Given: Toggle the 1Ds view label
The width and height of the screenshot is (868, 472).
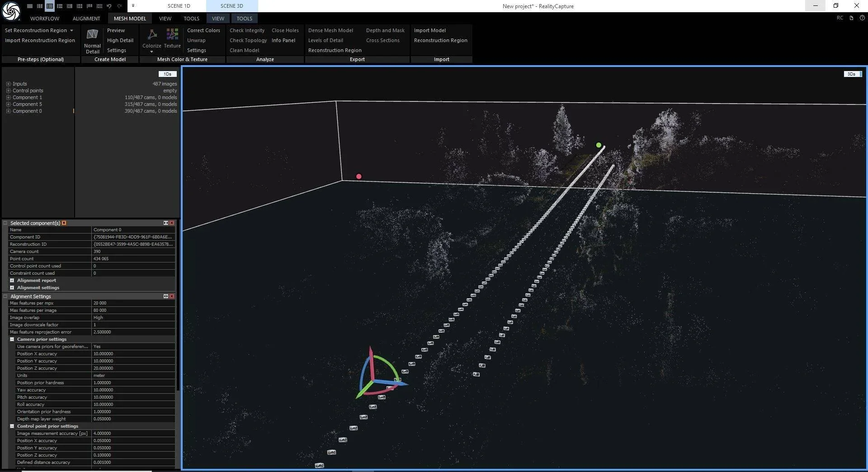Looking at the screenshot, I should (167, 74).
